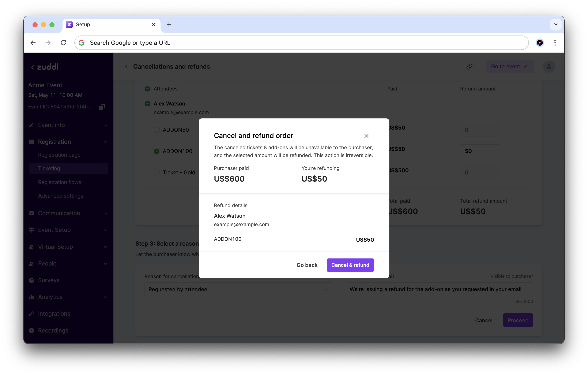Check the ADDON50 checkbox

pyautogui.click(x=157, y=130)
